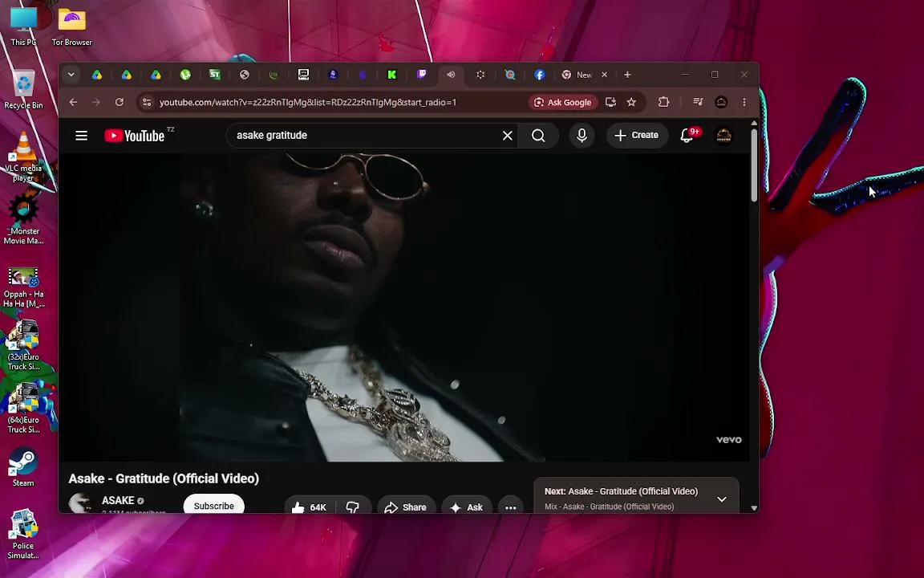Click the Ask button under the video
Screen dimensions: 924x578
pyautogui.click(x=466, y=507)
